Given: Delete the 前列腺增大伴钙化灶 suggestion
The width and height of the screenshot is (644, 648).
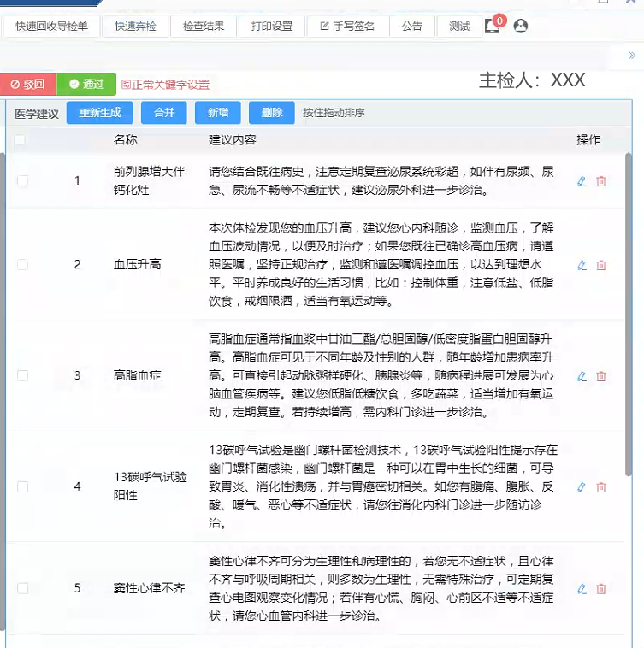Looking at the screenshot, I should 601,181.
